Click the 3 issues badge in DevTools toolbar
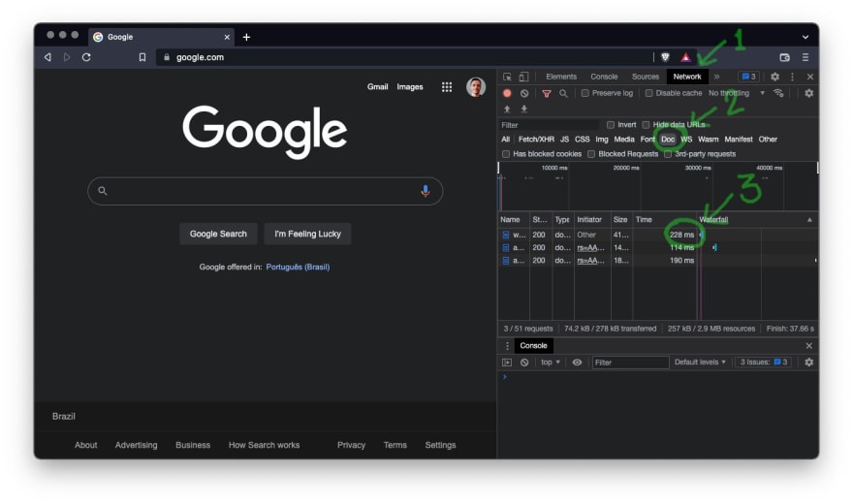 (x=749, y=77)
